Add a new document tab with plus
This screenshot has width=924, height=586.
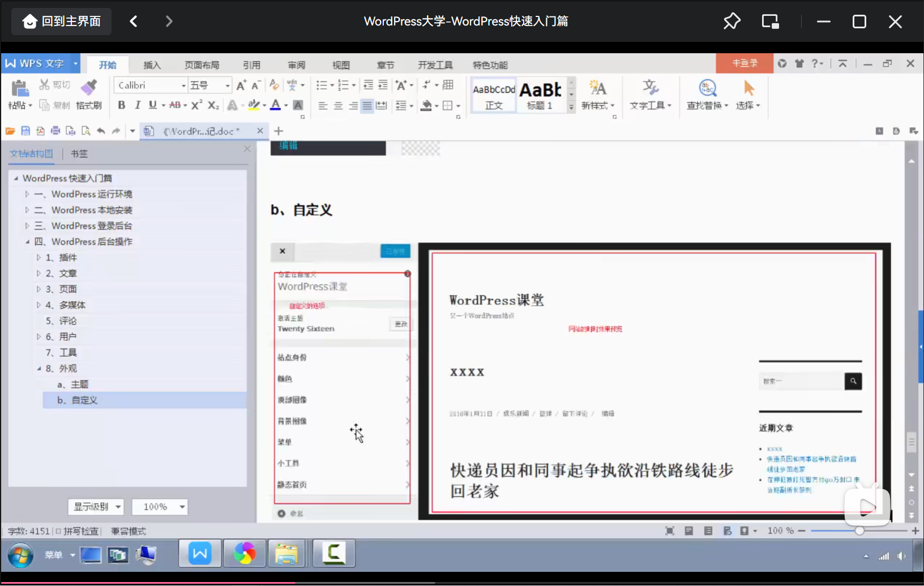pyautogui.click(x=279, y=131)
